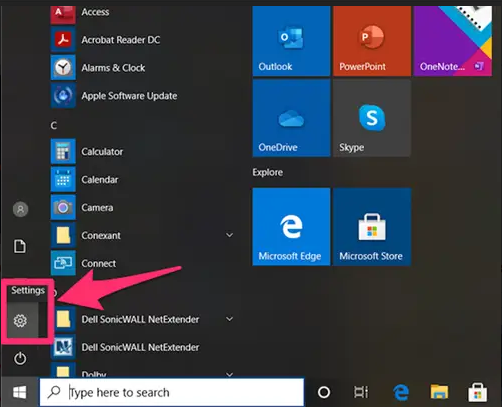This screenshot has width=502, height=407.
Task: Click the letter C section header
Action: click(54, 126)
